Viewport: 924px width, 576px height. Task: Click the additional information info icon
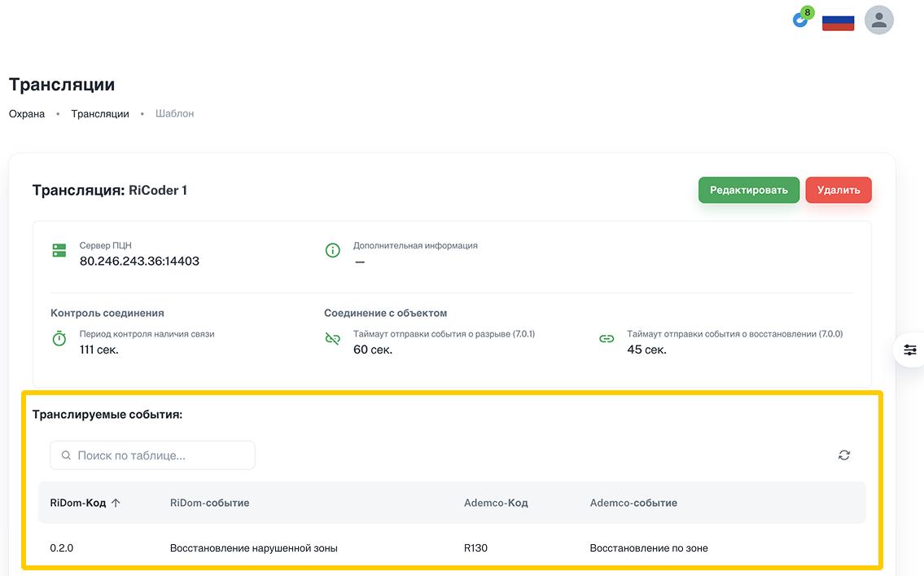[332, 251]
